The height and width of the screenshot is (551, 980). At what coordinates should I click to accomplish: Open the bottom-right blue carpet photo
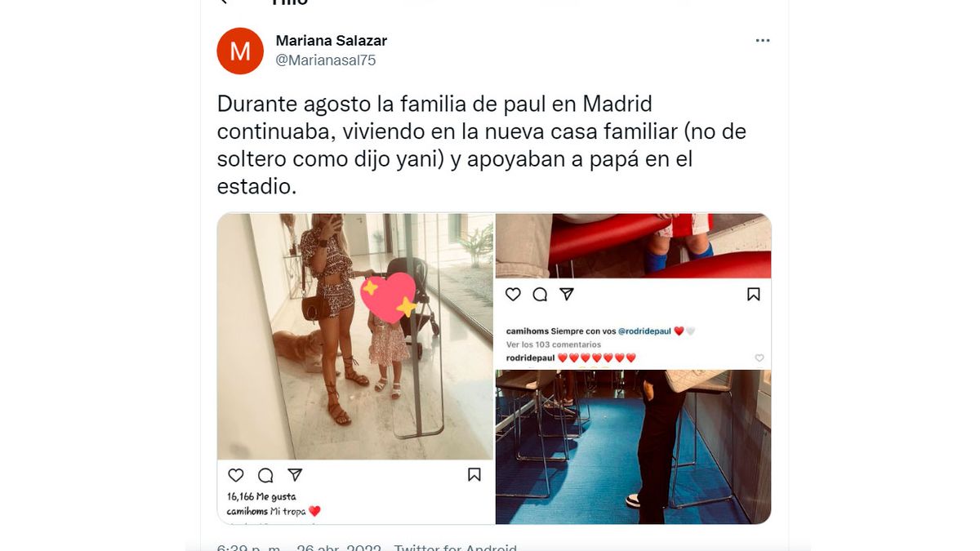coord(634,447)
